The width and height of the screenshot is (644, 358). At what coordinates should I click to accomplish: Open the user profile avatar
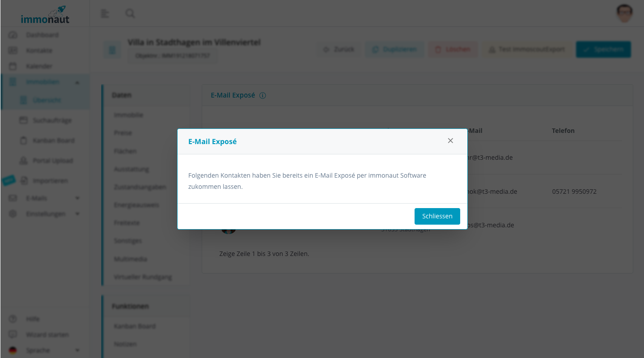tap(624, 13)
